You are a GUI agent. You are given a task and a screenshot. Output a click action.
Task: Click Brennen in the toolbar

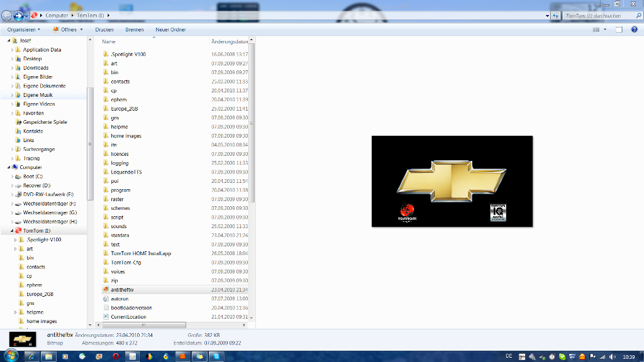pos(135,30)
